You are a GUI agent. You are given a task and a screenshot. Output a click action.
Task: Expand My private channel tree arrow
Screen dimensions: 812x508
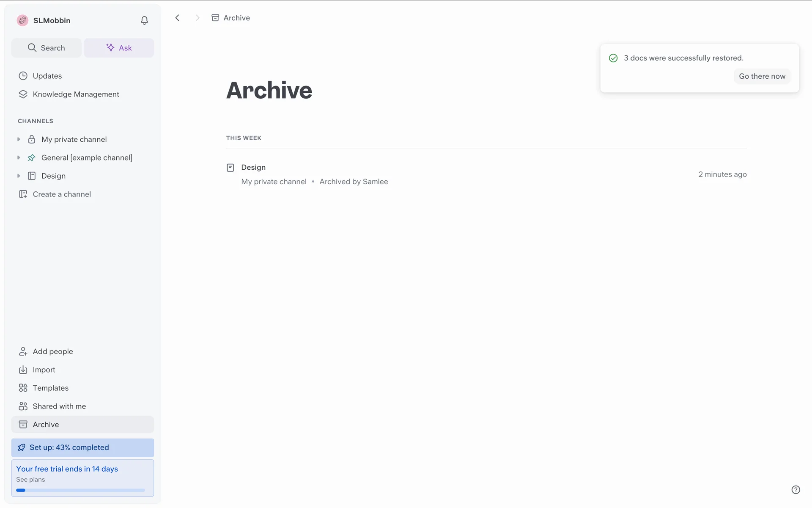[19, 139]
